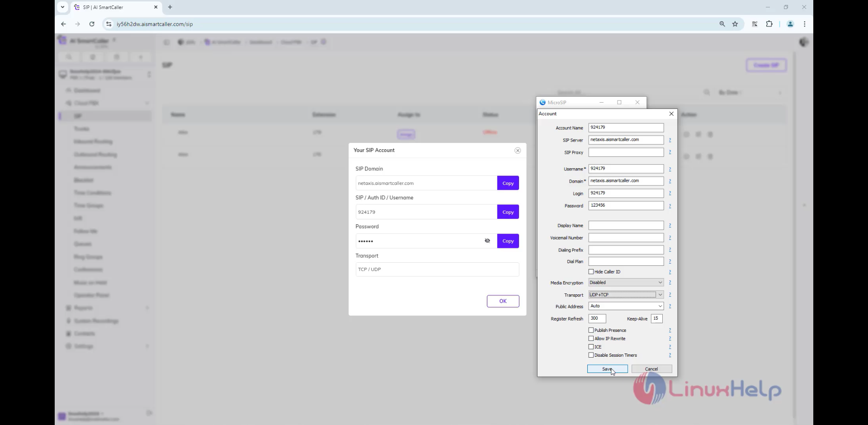The width and height of the screenshot is (868, 425).
Task: Click the Transport TCP / UDP field
Action: 437,269
